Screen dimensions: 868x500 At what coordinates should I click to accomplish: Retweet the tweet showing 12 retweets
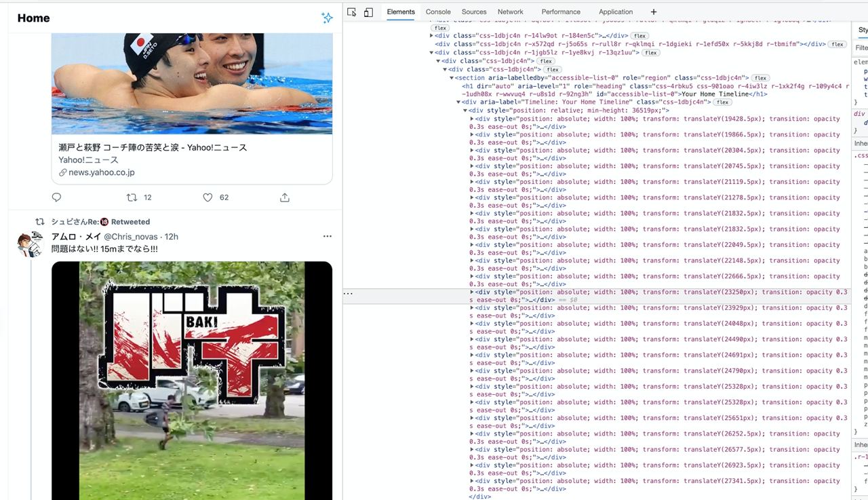coord(132,197)
